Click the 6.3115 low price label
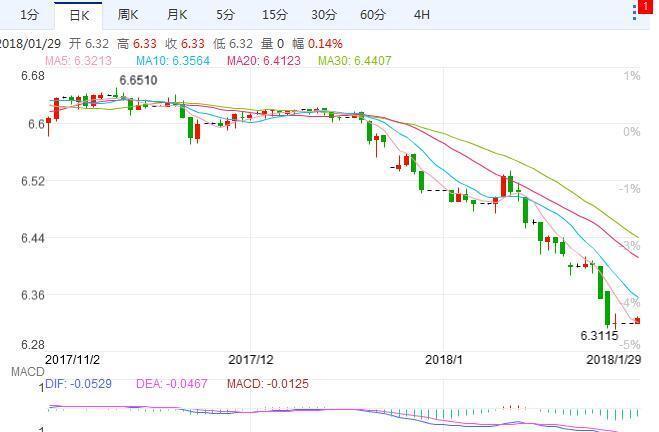Viewport: 659px width, 432px height. (599, 336)
